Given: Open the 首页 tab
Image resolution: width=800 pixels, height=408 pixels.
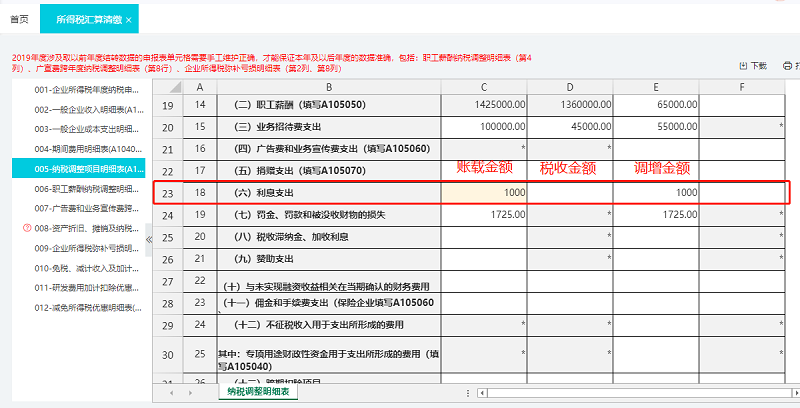Looking at the screenshot, I should pyautogui.click(x=19, y=19).
